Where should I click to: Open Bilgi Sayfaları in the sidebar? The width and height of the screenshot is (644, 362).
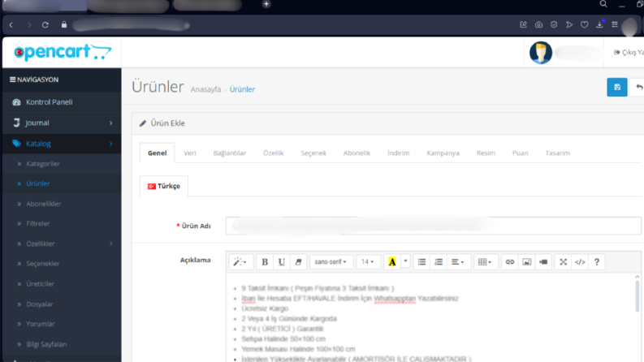(62, 344)
